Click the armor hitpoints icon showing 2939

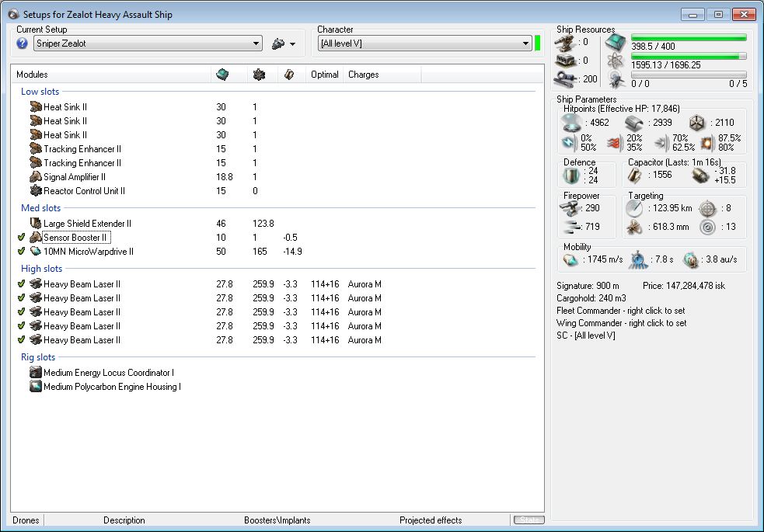pos(634,123)
